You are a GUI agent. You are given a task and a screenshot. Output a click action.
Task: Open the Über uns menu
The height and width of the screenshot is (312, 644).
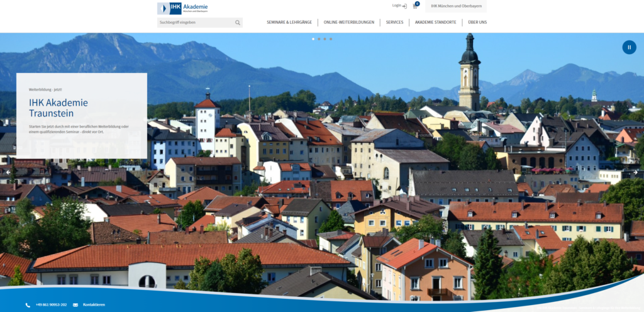coord(477,22)
